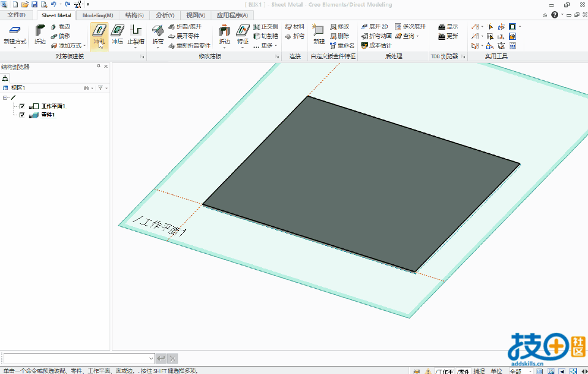Toggle the 零件1 checkbox

pyautogui.click(x=22, y=115)
